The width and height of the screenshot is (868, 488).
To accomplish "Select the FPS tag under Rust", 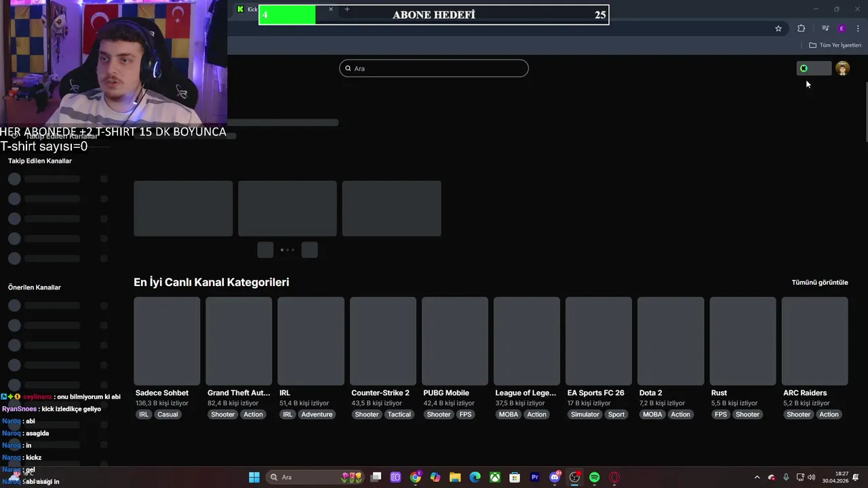I will coord(721,415).
